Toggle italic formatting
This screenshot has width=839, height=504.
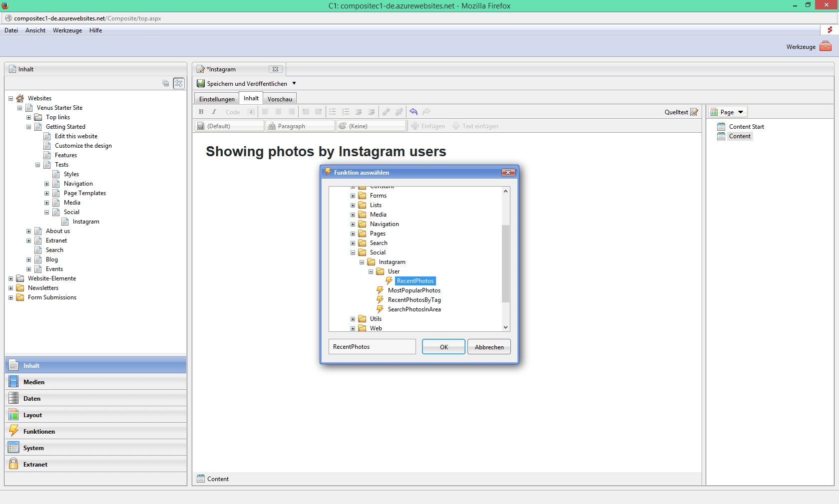[x=214, y=112]
